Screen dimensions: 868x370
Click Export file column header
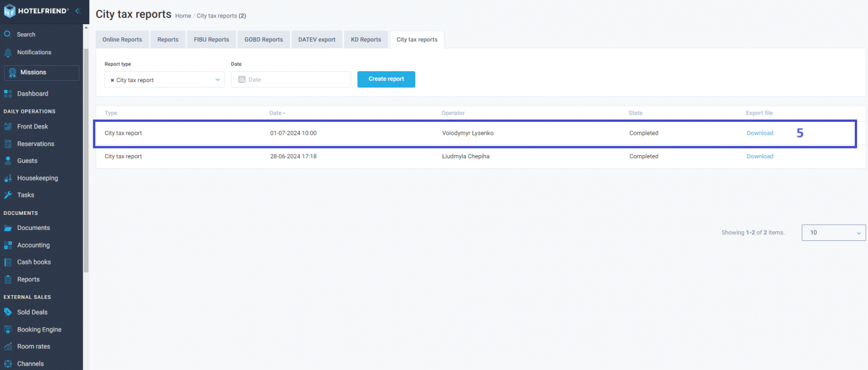point(759,113)
